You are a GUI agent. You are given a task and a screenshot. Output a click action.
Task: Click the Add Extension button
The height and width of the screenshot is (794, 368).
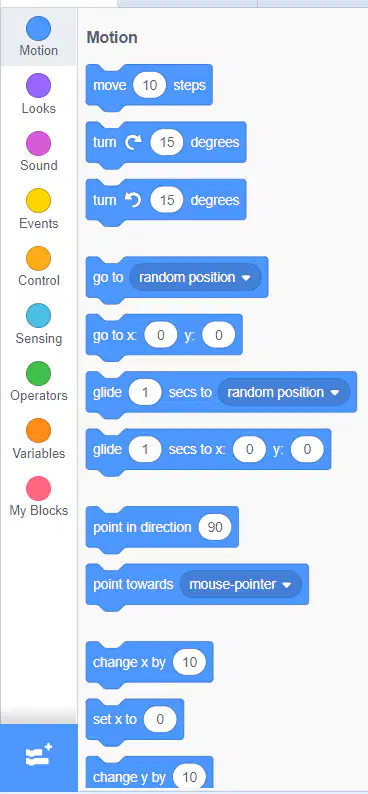(39, 757)
